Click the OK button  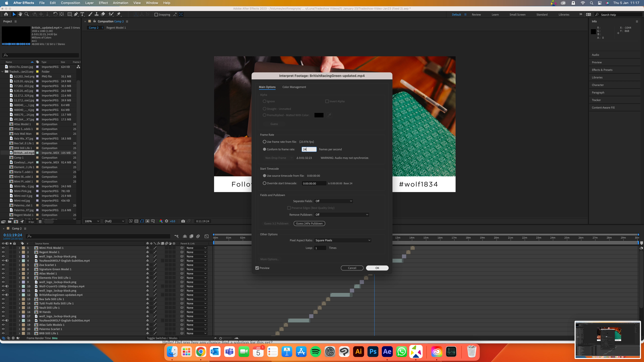pyautogui.click(x=377, y=268)
